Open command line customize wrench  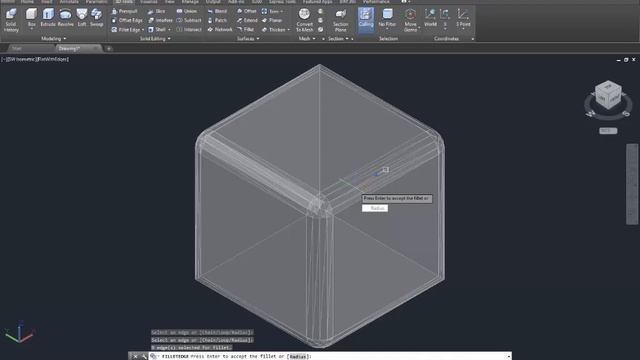(144, 356)
